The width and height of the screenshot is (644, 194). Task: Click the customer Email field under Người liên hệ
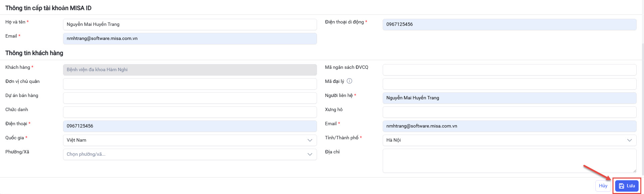pyautogui.click(x=509, y=126)
